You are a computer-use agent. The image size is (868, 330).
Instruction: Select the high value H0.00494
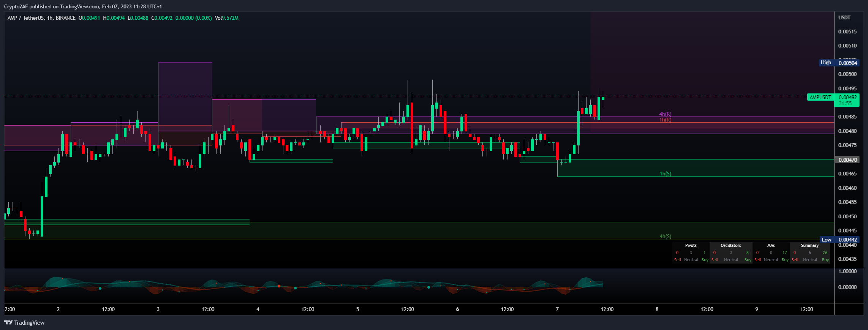tap(114, 18)
